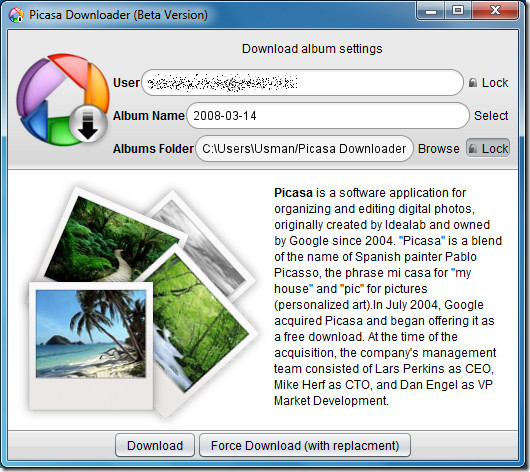Click the "Album Name" label
The height and width of the screenshot is (472, 530).
(149, 116)
